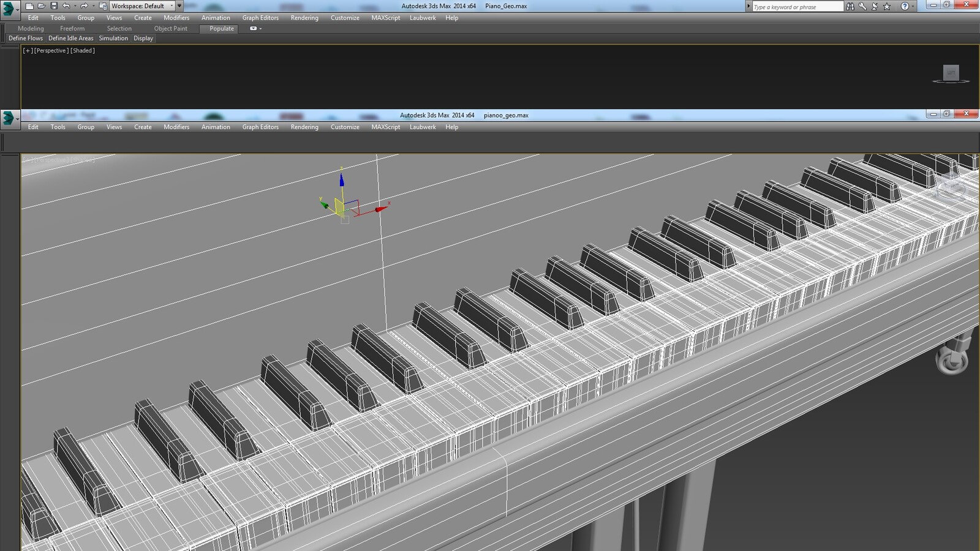The height and width of the screenshot is (551, 980).
Task: Open Tools menu in pianoo_geo.max window
Action: (58, 127)
